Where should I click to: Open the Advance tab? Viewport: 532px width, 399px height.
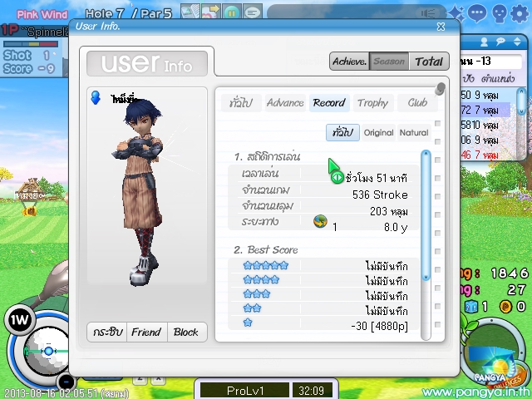[x=285, y=103]
